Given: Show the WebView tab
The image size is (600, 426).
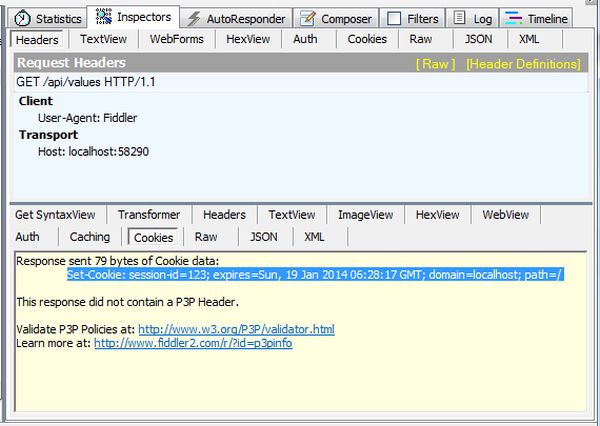Looking at the screenshot, I should pos(505,215).
